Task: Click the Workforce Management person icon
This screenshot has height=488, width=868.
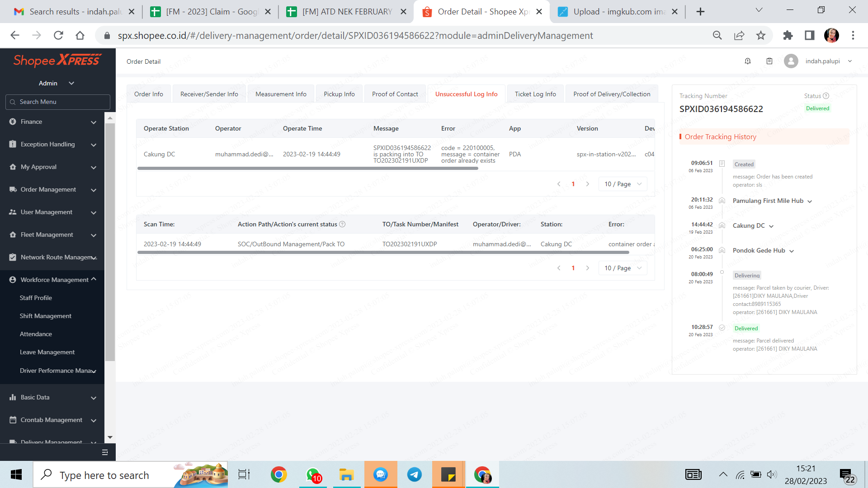Action: click(x=13, y=280)
